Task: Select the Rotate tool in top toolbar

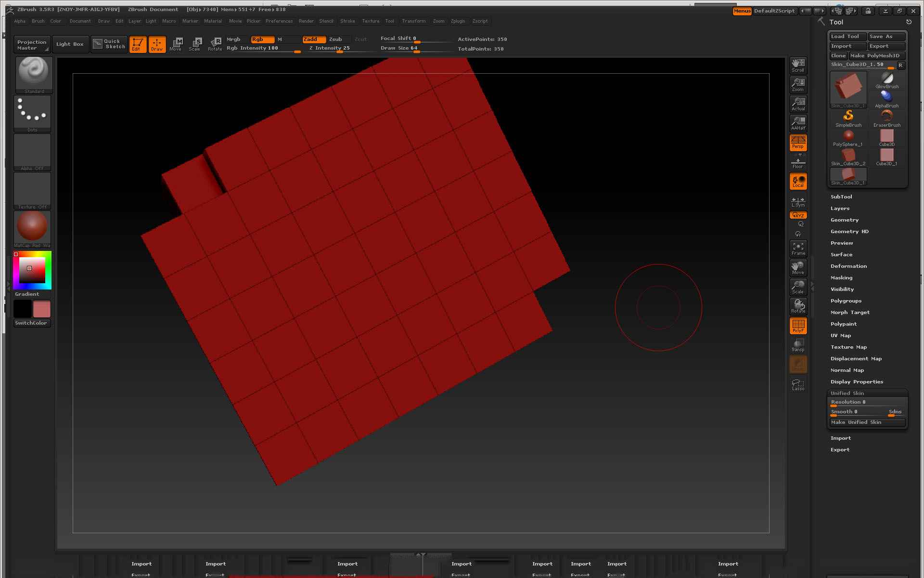Action: (215, 44)
